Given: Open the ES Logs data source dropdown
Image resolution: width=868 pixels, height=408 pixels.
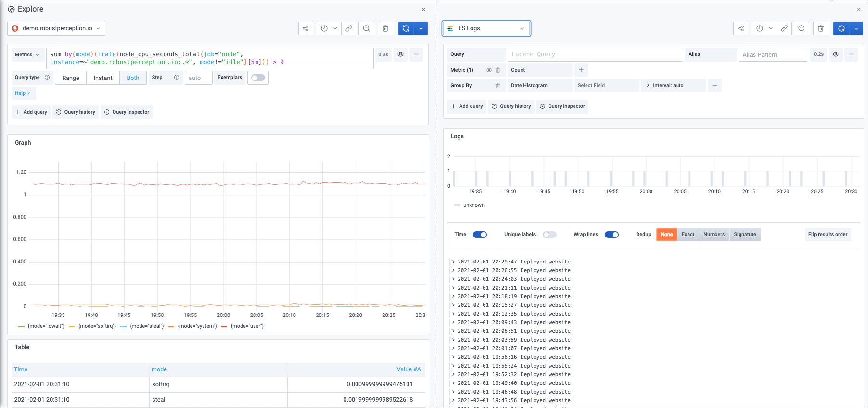Looking at the screenshot, I should click(x=486, y=28).
